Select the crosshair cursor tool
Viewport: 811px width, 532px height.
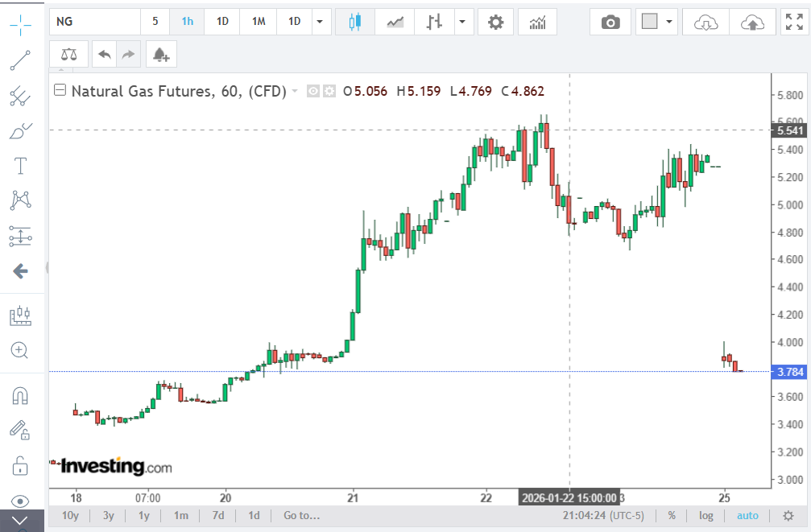[x=21, y=25]
